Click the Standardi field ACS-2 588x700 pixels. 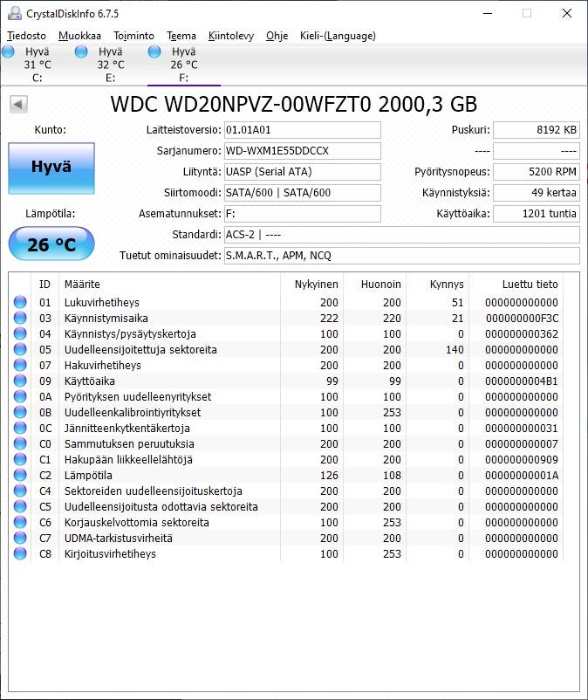coord(402,235)
